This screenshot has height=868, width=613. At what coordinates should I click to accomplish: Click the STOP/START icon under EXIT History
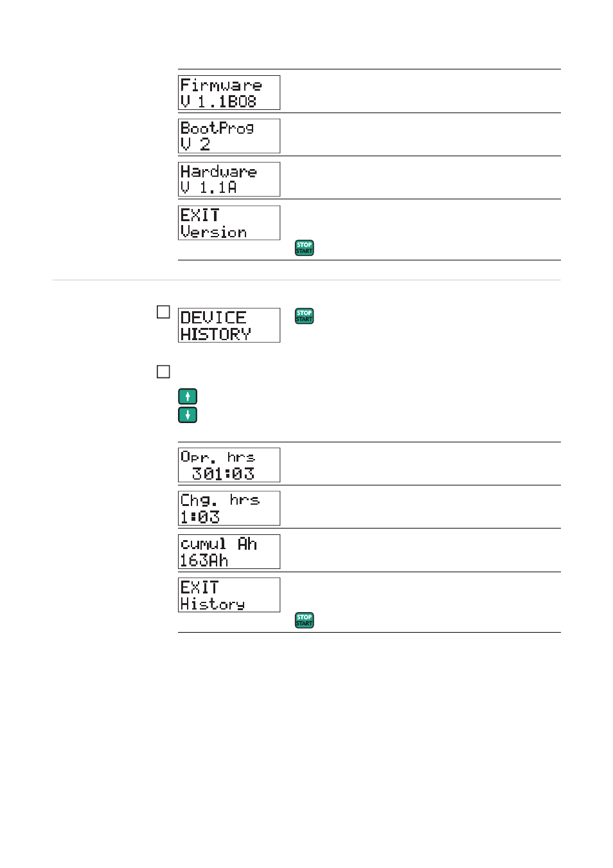(304, 620)
